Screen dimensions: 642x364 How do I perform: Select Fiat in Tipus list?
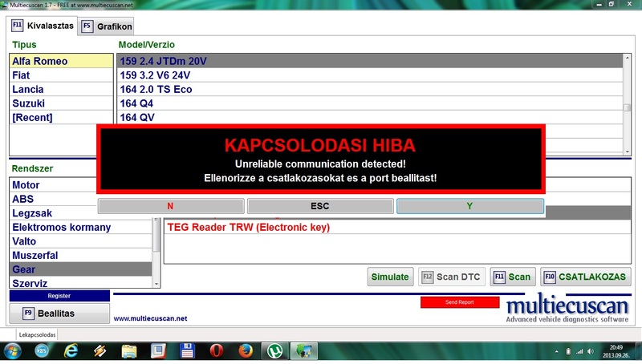[62, 75]
